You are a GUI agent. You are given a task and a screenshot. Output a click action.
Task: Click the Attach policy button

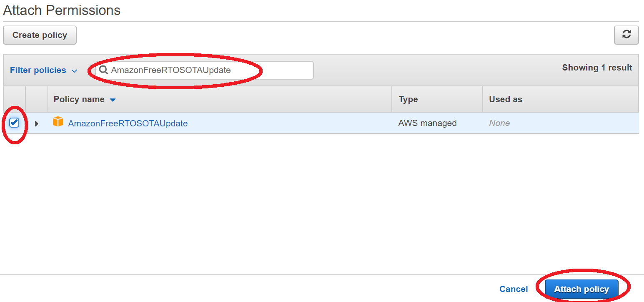(581, 289)
